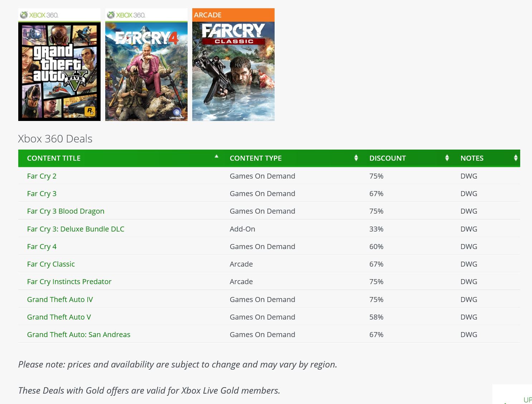Image resolution: width=532 pixels, height=404 pixels.
Task: Open the Far Cry 3 link
Action: click(x=42, y=194)
